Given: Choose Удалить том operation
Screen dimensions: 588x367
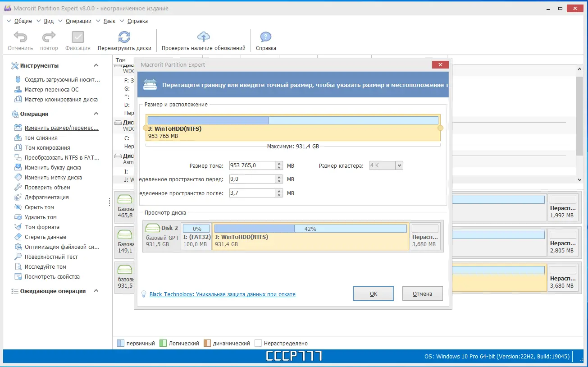Looking at the screenshot, I should point(41,217).
